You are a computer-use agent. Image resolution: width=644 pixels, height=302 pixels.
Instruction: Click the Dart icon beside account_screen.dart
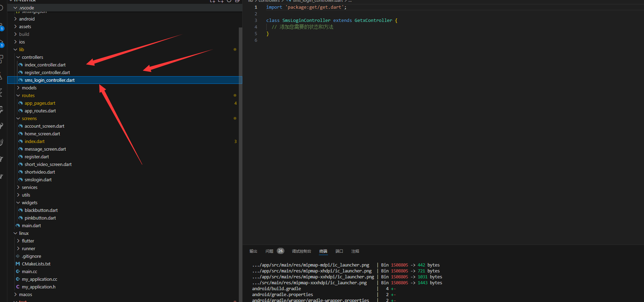(x=21, y=126)
